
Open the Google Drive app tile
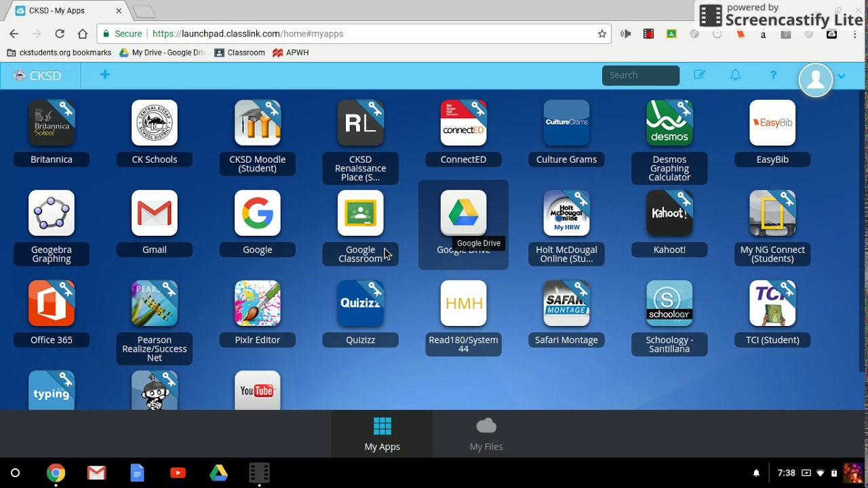pyautogui.click(x=463, y=213)
